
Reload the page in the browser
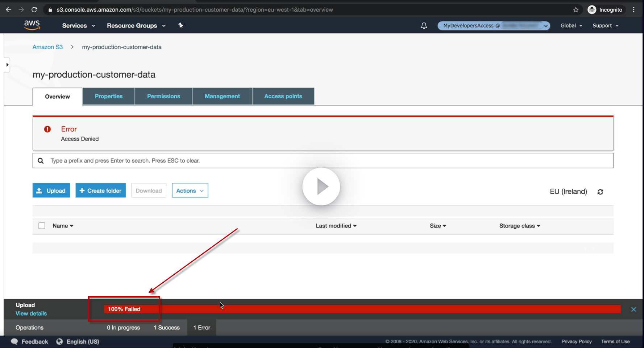click(34, 10)
